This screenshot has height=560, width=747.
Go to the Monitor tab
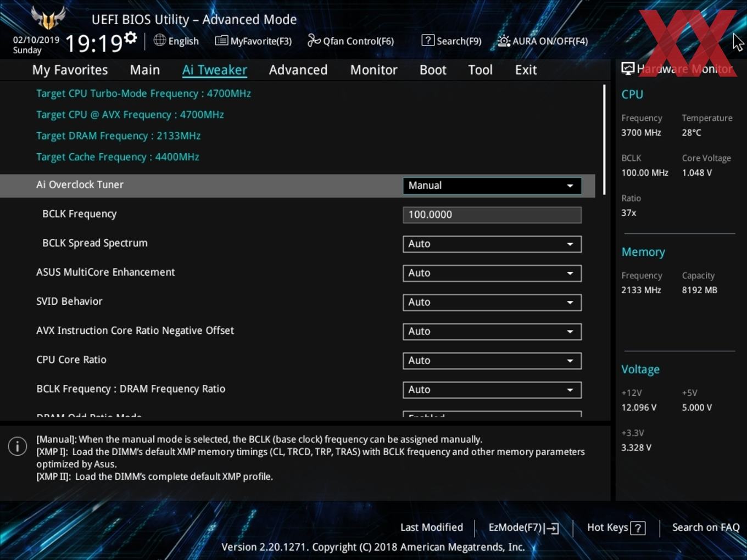(374, 70)
